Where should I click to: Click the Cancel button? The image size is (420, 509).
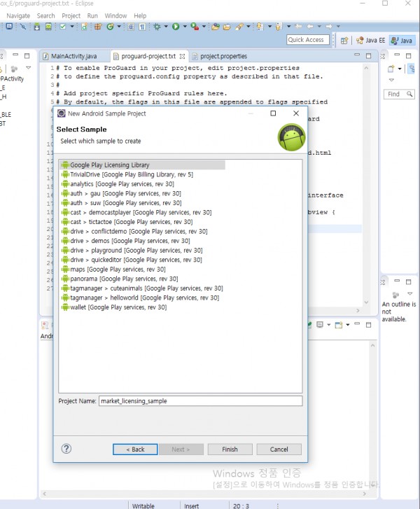pyautogui.click(x=279, y=449)
